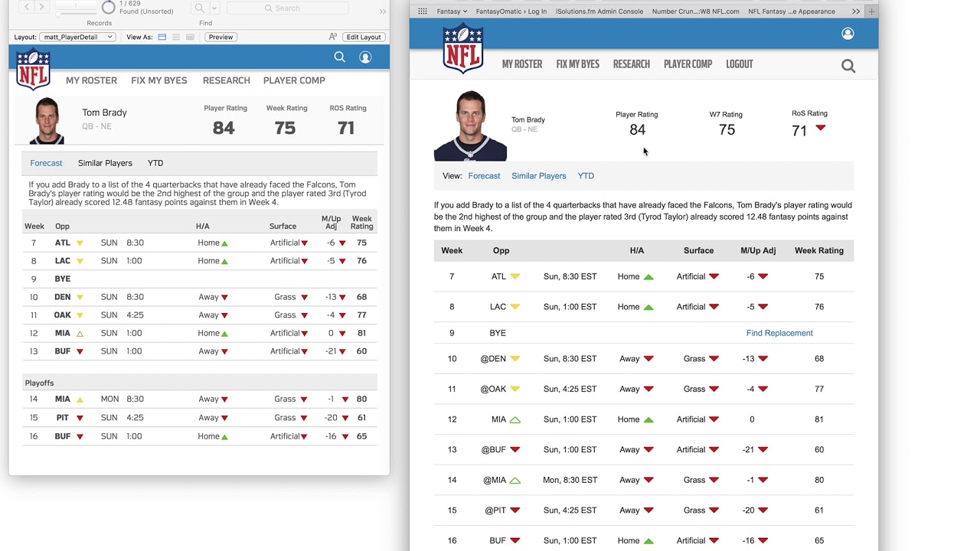This screenshot has height=551, width=980.
Task: Show hidden bookmarks overflow chevron
Action: pos(855,11)
